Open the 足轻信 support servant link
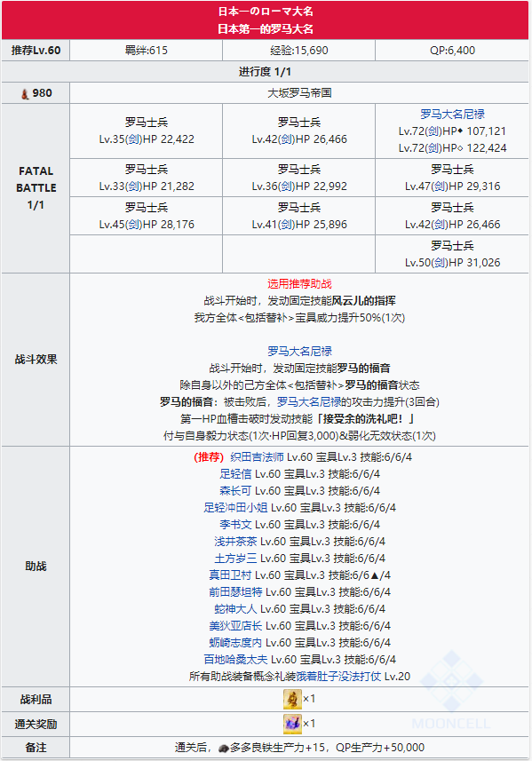The height and width of the screenshot is (761, 532). (x=235, y=473)
